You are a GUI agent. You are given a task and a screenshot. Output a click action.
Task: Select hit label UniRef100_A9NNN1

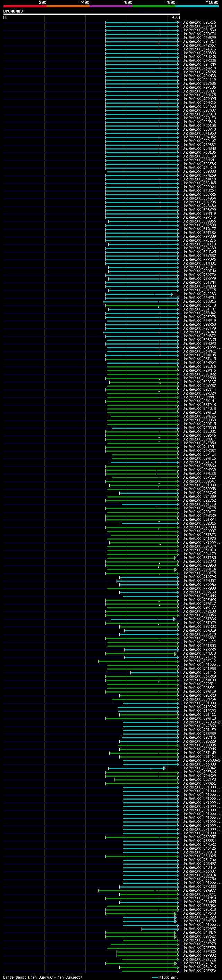click(x=199, y=397)
